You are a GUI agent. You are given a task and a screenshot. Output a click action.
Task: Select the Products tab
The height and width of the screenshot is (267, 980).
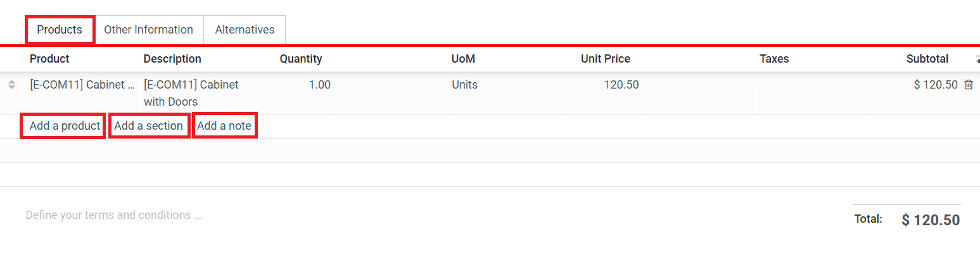(60, 30)
